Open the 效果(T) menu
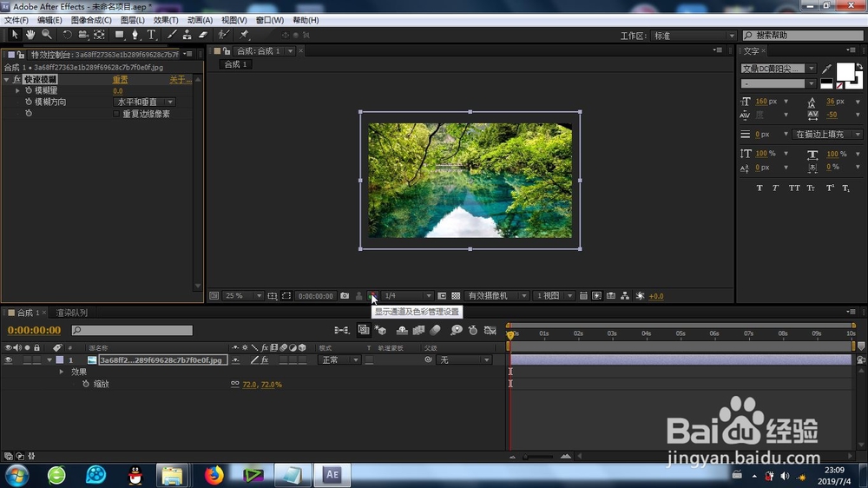Viewport: 868px width, 488px height. (x=166, y=20)
